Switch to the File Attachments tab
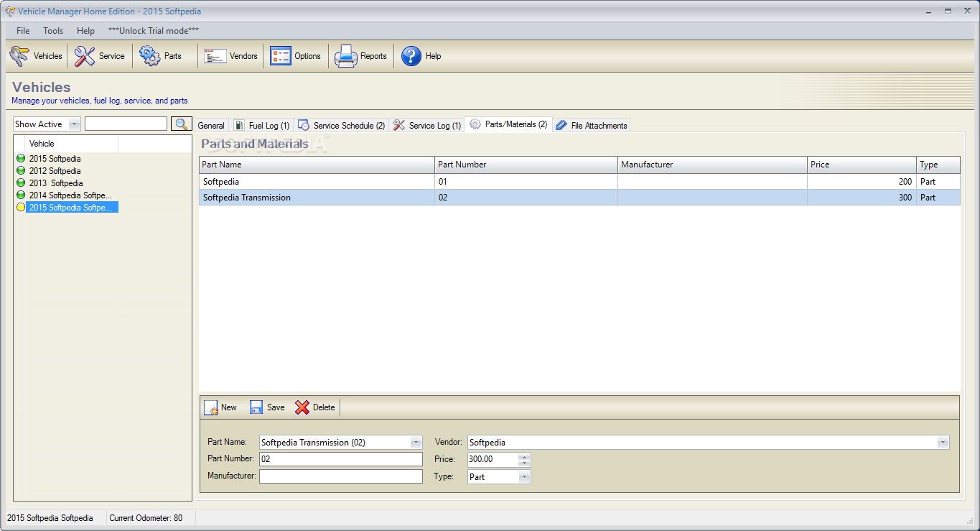 (x=592, y=126)
